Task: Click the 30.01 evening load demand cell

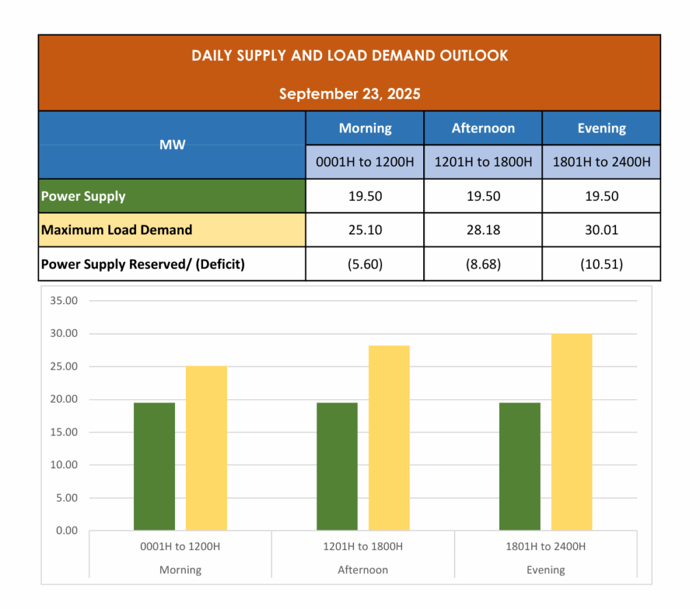Action: 602,230
